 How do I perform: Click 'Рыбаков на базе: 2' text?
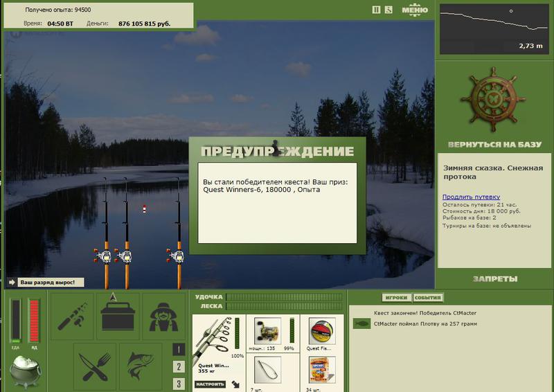click(470, 217)
